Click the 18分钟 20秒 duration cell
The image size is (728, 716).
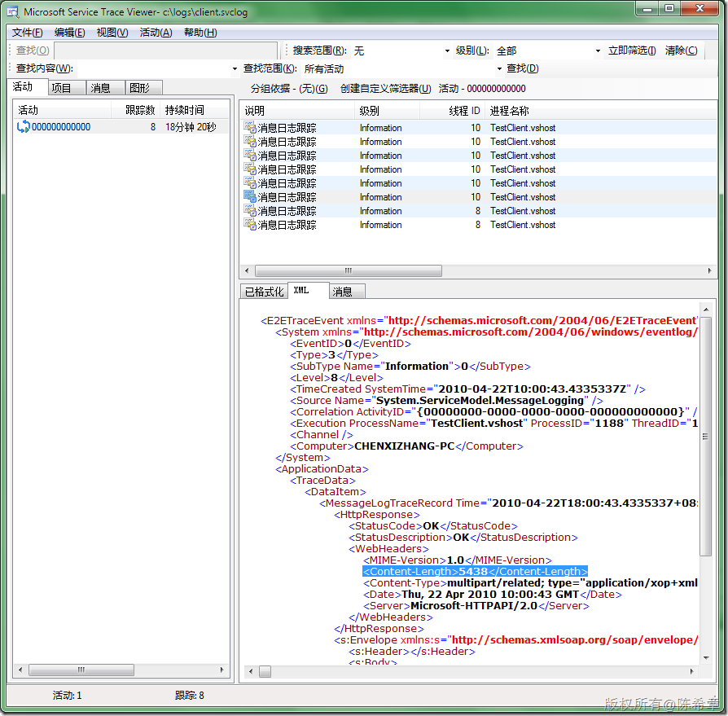tap(191, 127)
